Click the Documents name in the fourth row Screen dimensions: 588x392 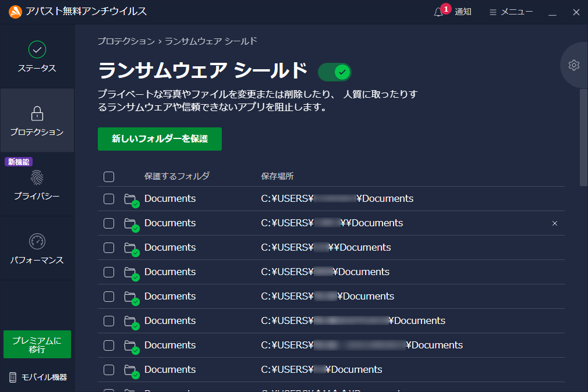(x=170, y=272)
